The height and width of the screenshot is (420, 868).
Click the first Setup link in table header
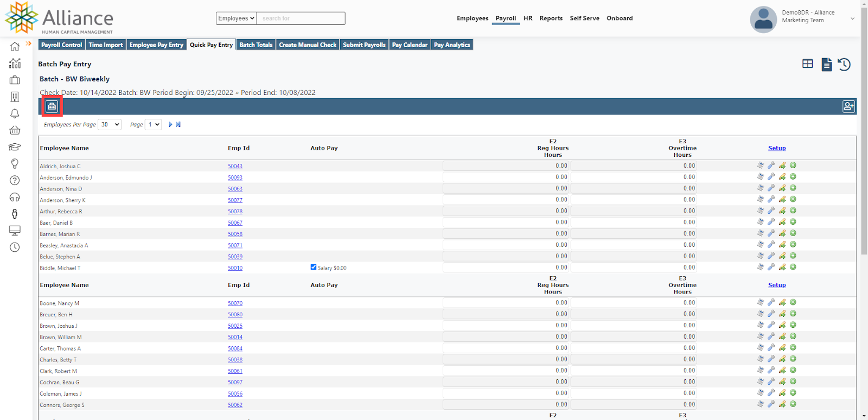[777, 148]
